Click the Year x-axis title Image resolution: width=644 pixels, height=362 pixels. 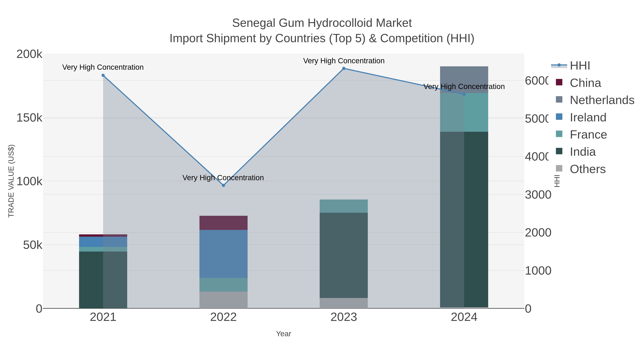[284, 334]
